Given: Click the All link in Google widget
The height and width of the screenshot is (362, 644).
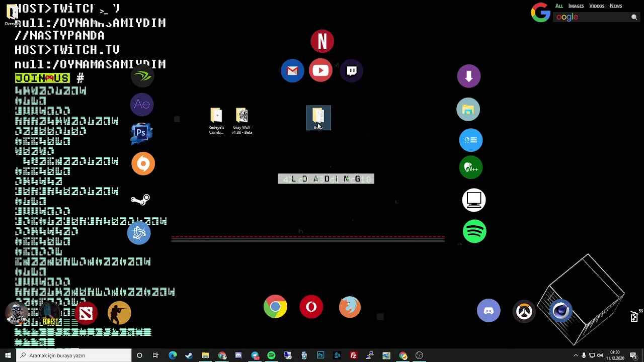Looking at the screenshot, I should click(x=559, y=6).
